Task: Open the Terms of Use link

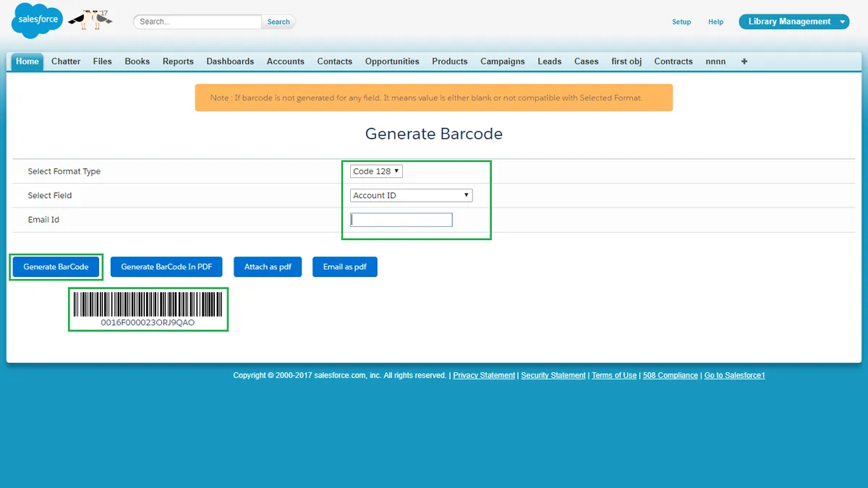Action: click(x=614, y=376)
